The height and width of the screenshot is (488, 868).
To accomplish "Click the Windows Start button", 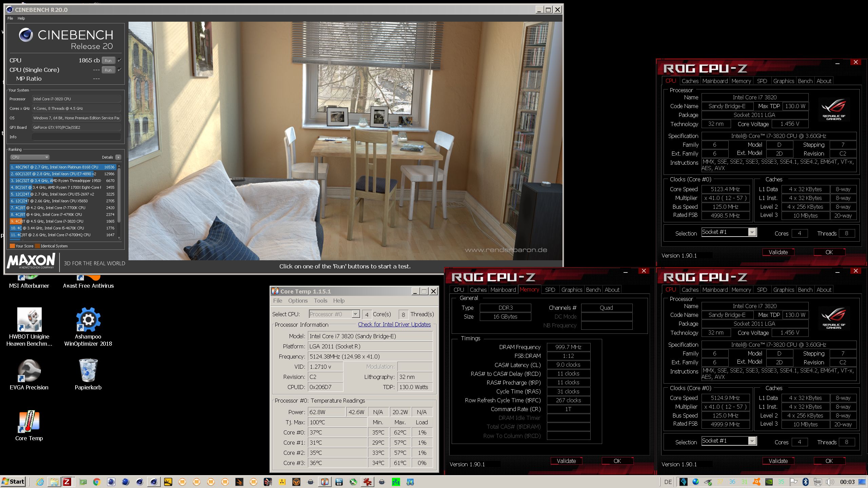I will coord(13,482).
